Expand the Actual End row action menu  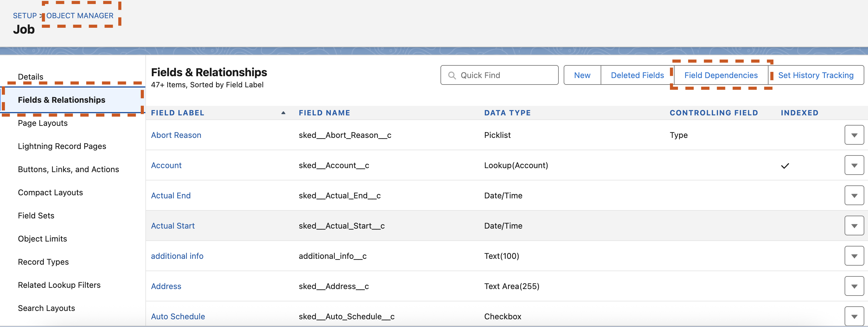[854, 196]
